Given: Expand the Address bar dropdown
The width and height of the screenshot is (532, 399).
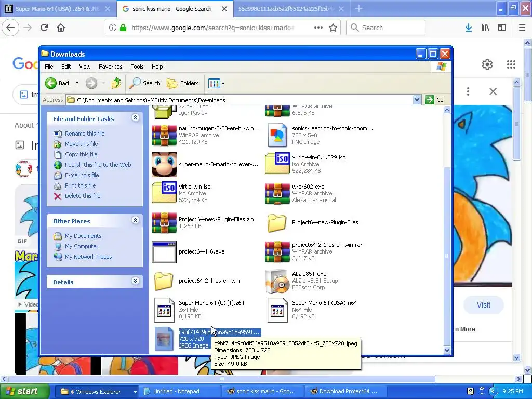Looking at the screenshot, I should 417,100.
